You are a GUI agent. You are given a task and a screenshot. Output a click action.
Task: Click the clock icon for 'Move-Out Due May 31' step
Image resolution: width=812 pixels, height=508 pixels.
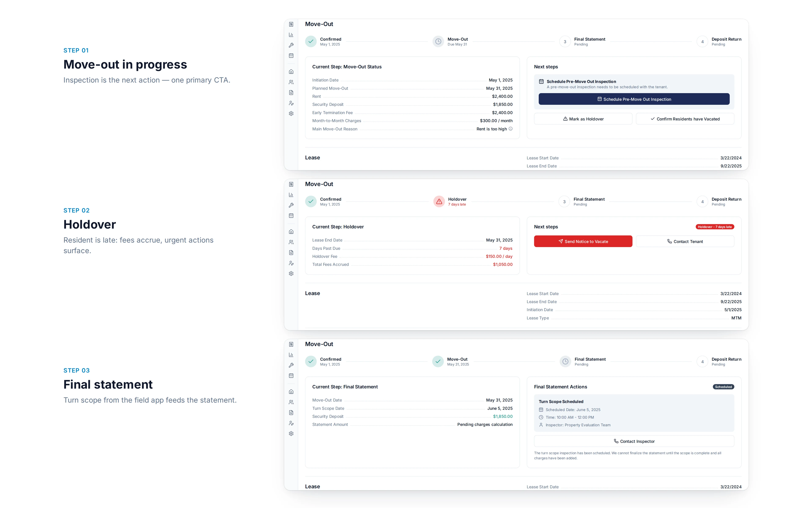[438, 42]
